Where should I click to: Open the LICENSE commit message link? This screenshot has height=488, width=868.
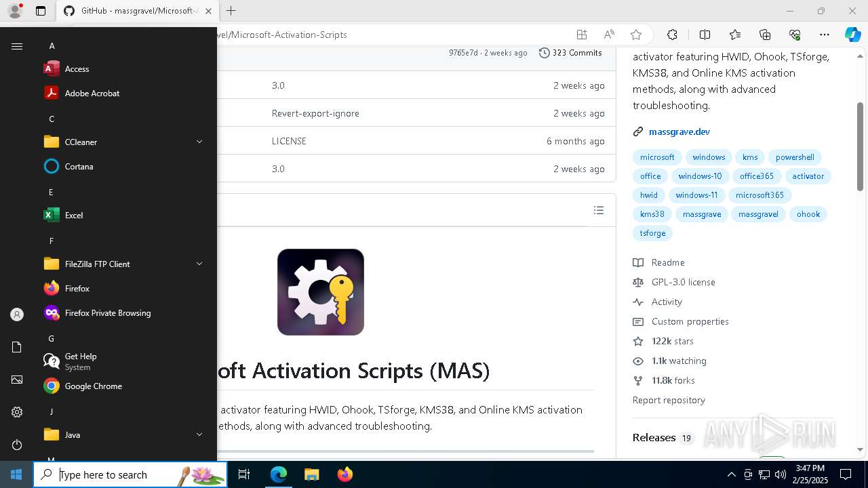pyautogui.click(x=289, y=141)
